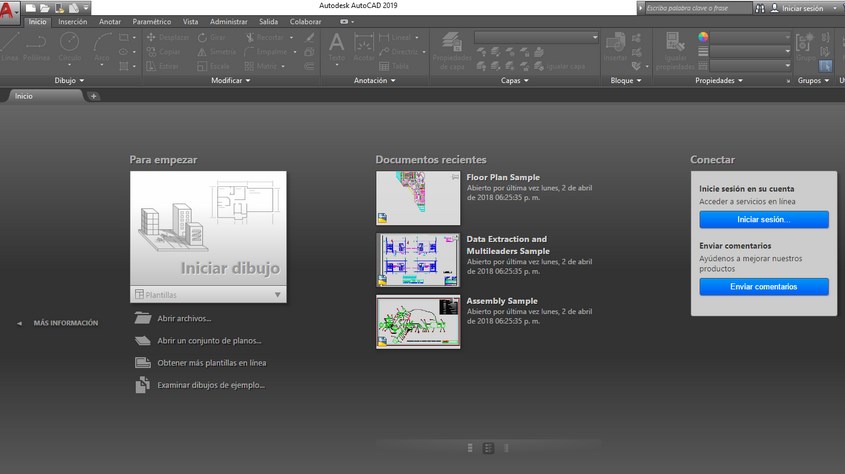Viewport: 845px width, 474px height.
Task: Click the color wheel icon in Propiedades panel
Action: click(703, 37)
